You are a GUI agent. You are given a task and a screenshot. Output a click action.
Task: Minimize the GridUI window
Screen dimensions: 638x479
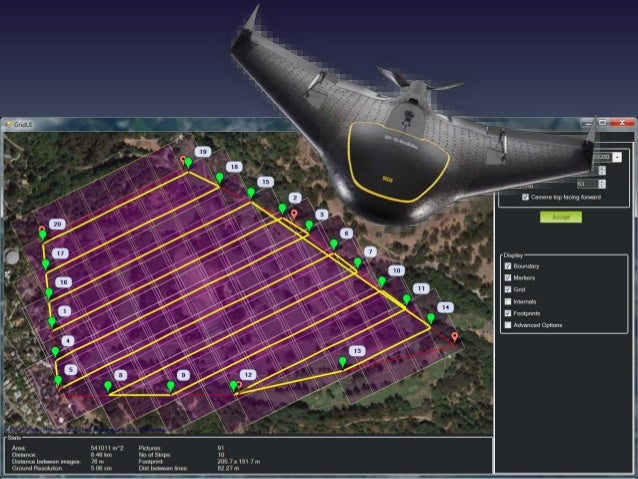click(587, 122)
